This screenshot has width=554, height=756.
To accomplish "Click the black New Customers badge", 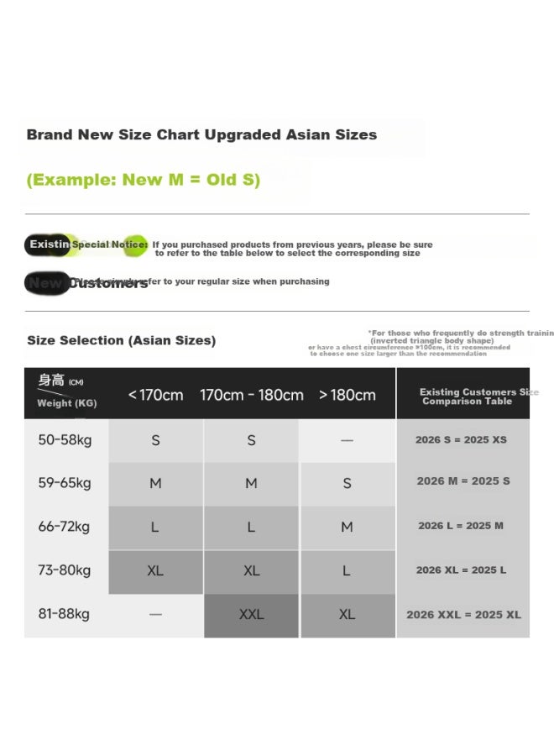I will [x=47, y=283].
